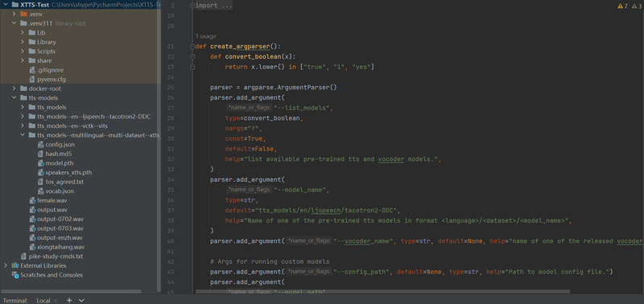
Task: Click the Scripts folder icon
Action: [x=32, y=51]
